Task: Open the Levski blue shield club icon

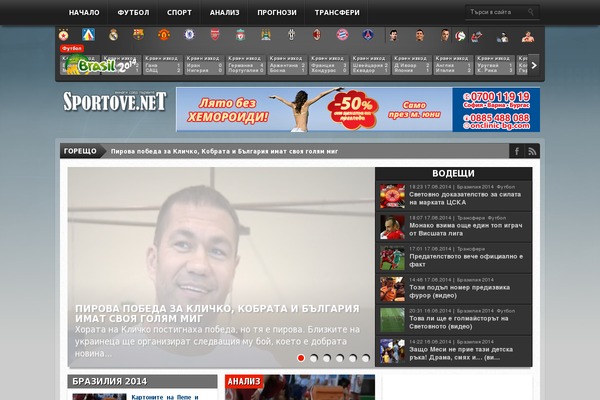Action: [x=88, y=35]
